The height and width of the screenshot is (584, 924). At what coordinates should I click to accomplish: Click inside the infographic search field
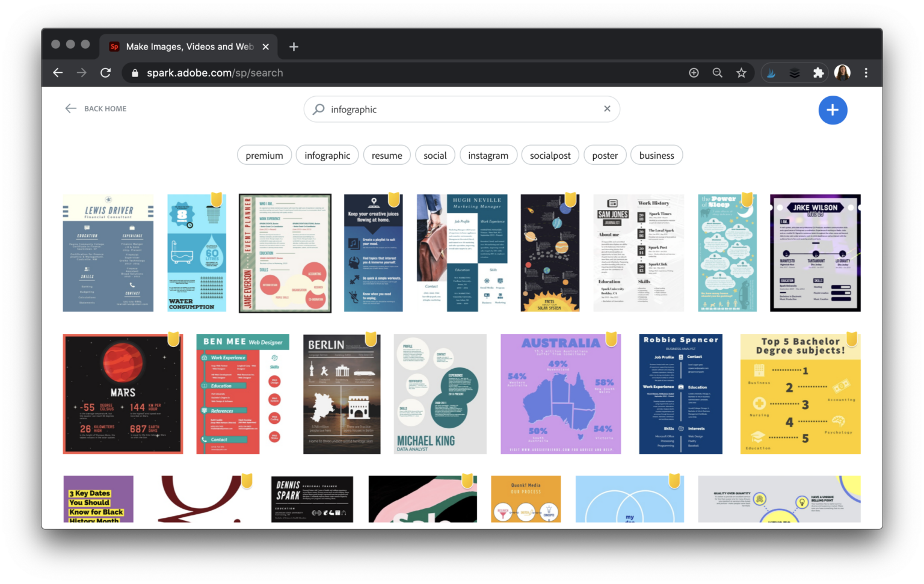(x=421, y=109)
